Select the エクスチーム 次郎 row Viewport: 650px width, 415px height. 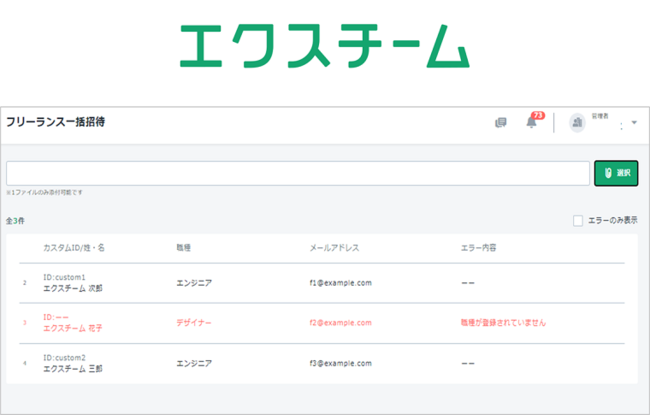(73, 288)
